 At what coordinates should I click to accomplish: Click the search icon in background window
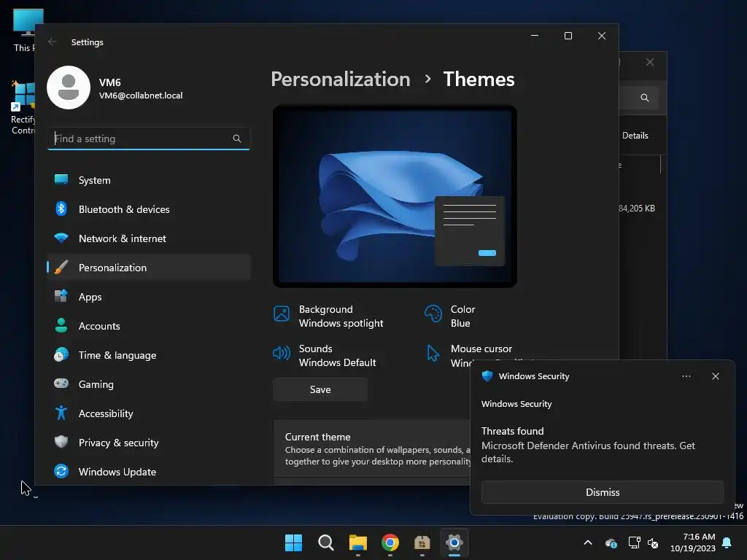pos(645,98)
